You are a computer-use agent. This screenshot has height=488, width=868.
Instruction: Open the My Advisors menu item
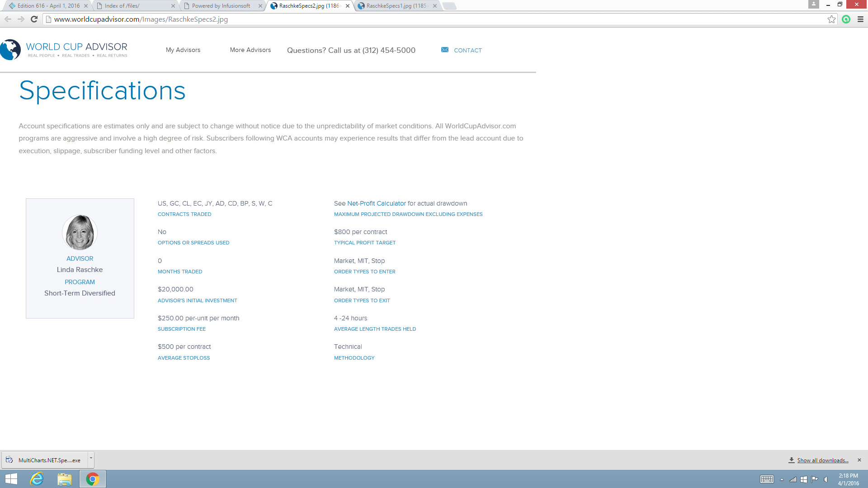point(183,50)
